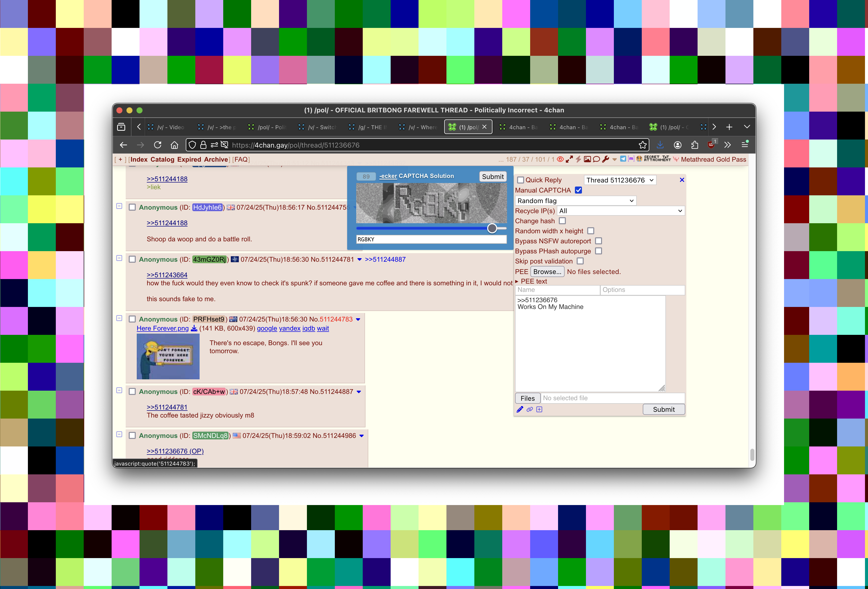Open the browser downloads panel
Image resolution: width=868 pixels, height=589 pixels.
(660, 145)
